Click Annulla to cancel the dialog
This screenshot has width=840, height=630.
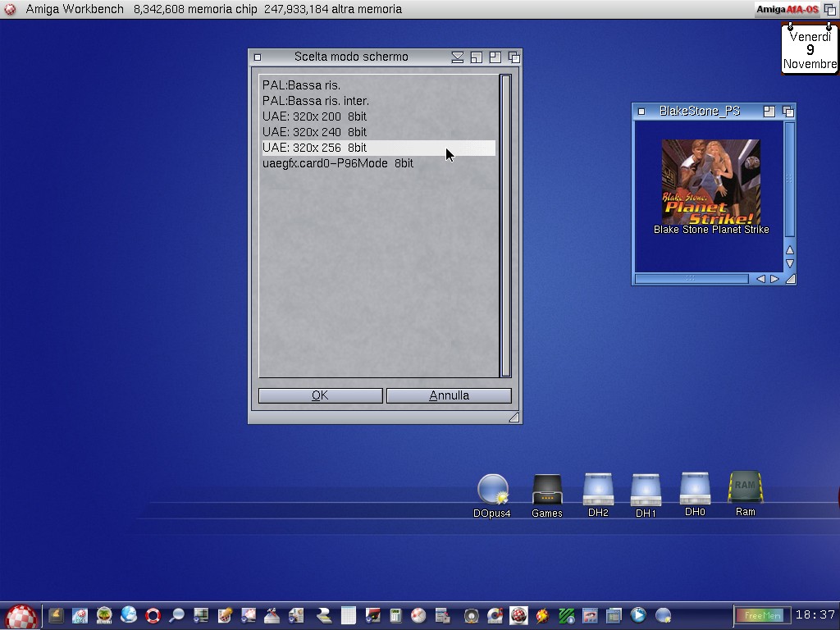[449, 395]
